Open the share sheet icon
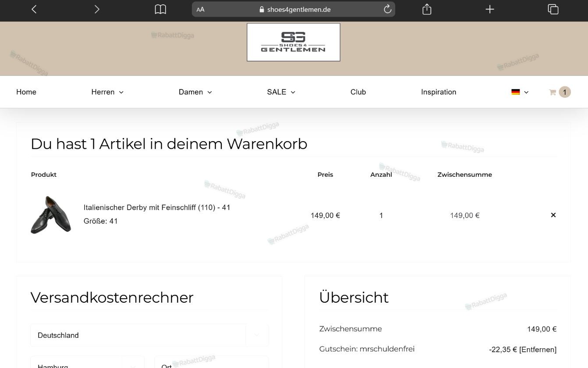Viewport: 588px width, 368px height. point(427,9)
